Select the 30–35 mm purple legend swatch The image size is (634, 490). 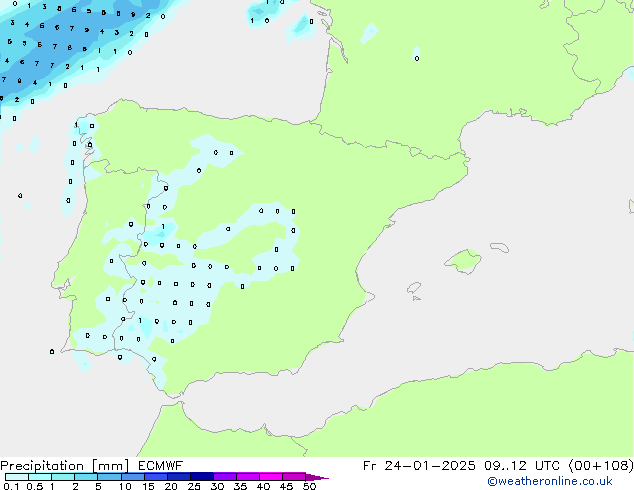tap(225, 477)
